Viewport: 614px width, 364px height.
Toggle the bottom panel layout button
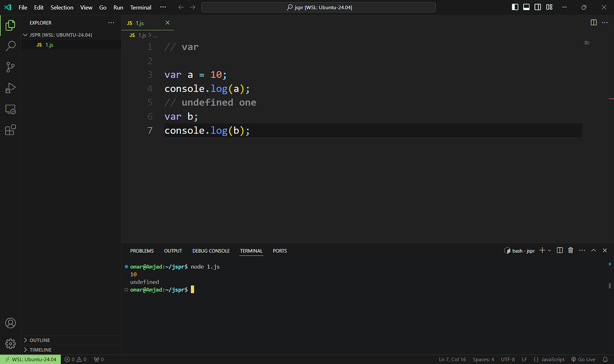pyautogui.click(x=526, y=7)
